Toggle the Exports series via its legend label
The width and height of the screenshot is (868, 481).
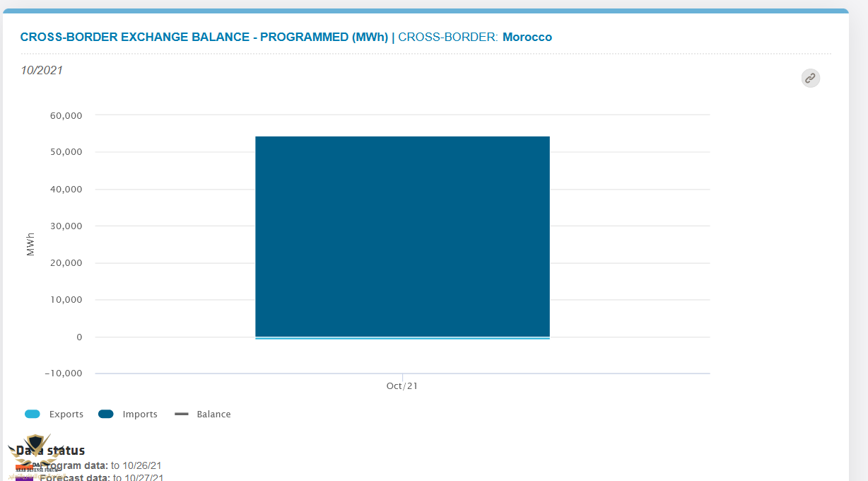(x=66, y=415)
